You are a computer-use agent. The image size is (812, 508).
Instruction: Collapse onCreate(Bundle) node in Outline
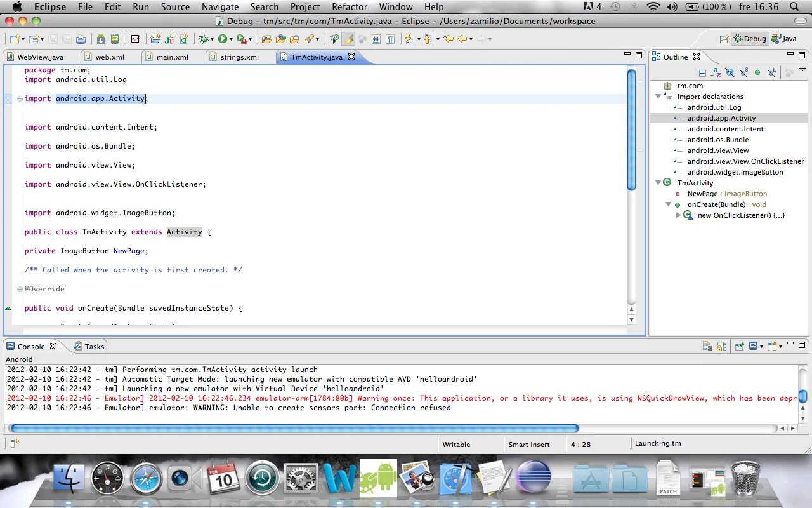668,204
